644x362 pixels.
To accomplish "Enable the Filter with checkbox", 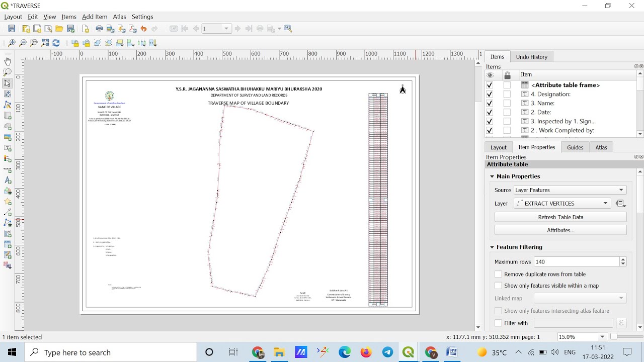I will [x=498, y=323].
